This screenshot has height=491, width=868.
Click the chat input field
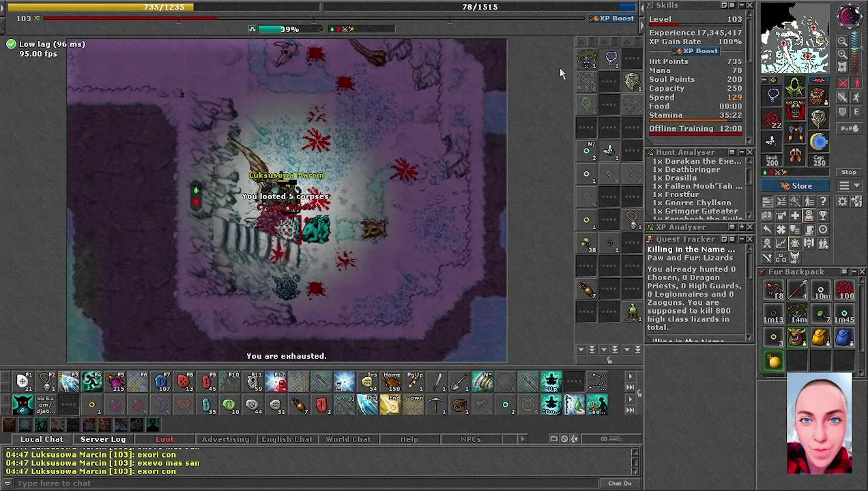tap(307, 483)
